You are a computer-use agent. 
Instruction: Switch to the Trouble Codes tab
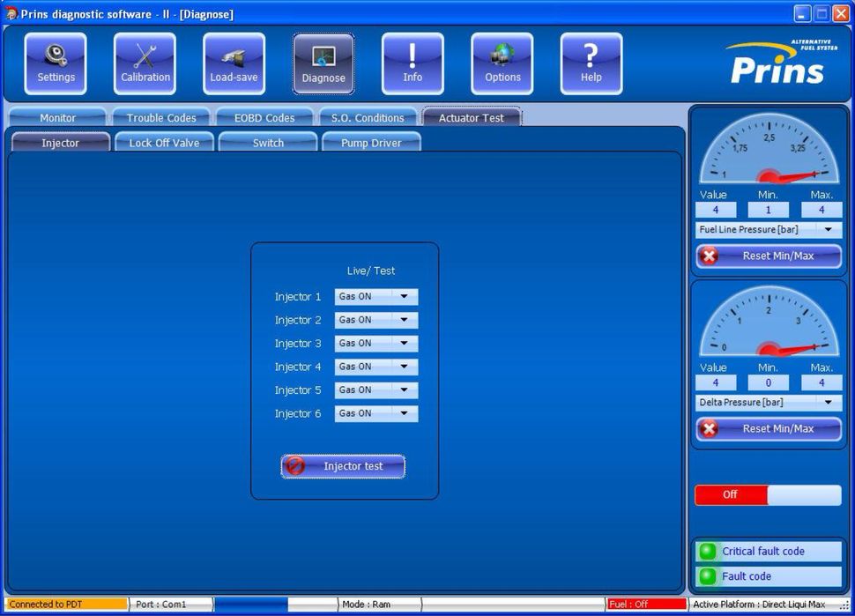161,118
